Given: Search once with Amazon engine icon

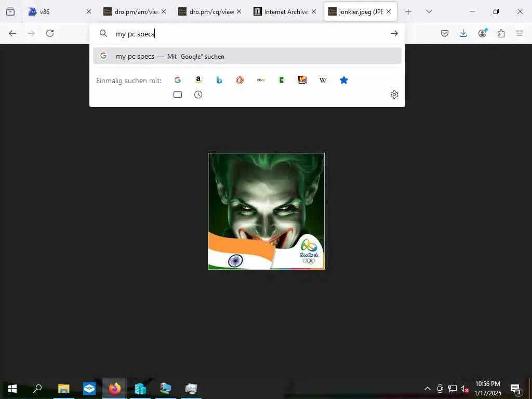Looking at the screenshot, I should tap(198, 80).
